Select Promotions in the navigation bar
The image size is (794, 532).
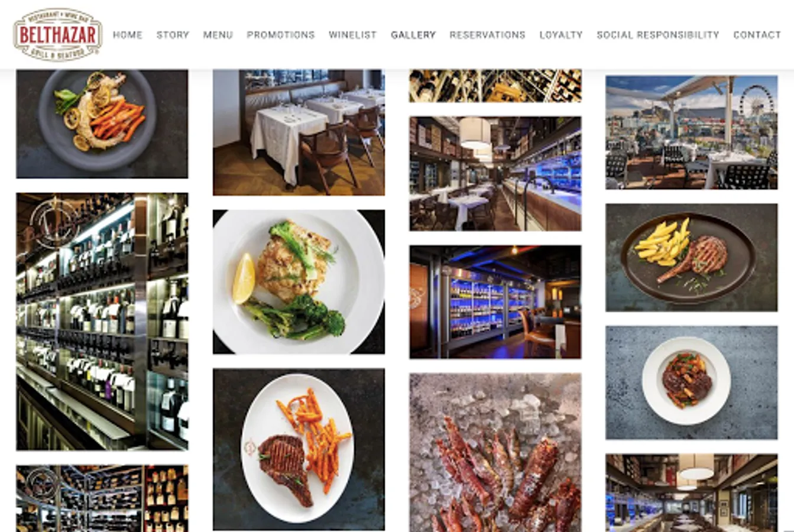point(281,35)
